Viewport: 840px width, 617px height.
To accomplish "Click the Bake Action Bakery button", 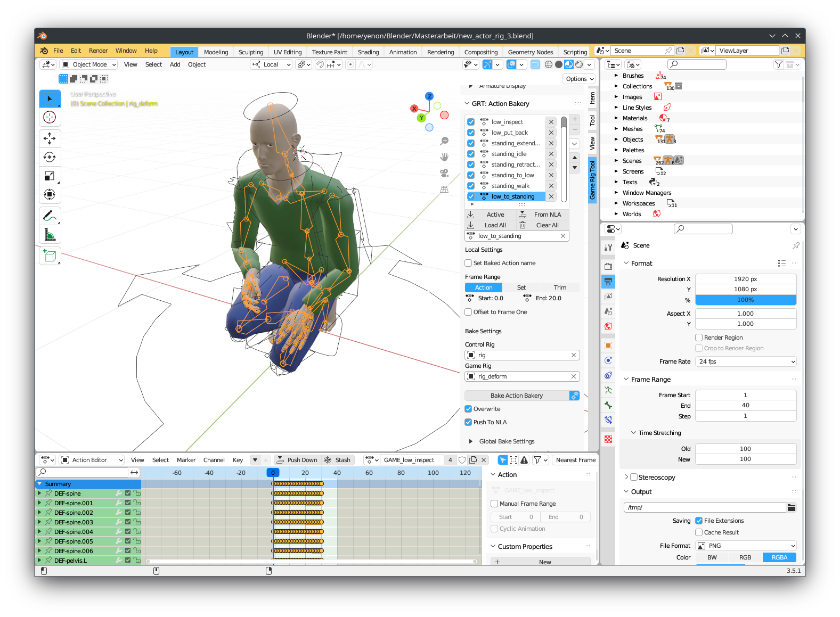I will click(x=516, y=396).
